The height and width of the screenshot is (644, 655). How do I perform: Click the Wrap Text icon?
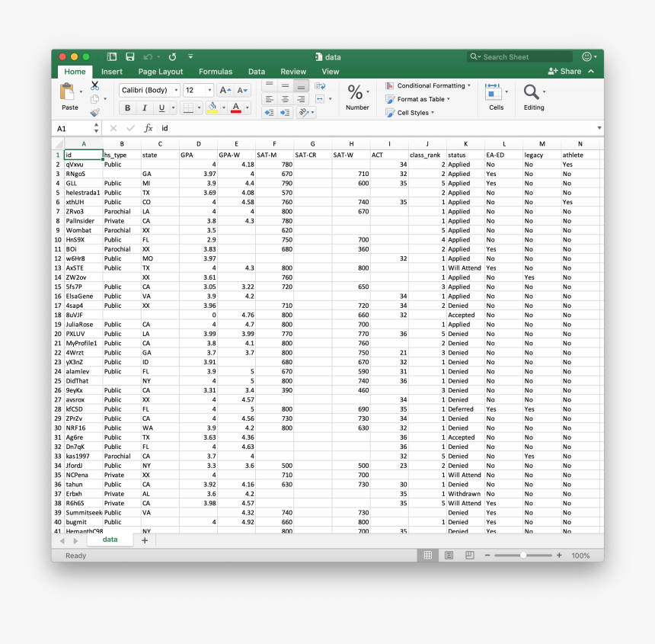click(x=320, y=86)
